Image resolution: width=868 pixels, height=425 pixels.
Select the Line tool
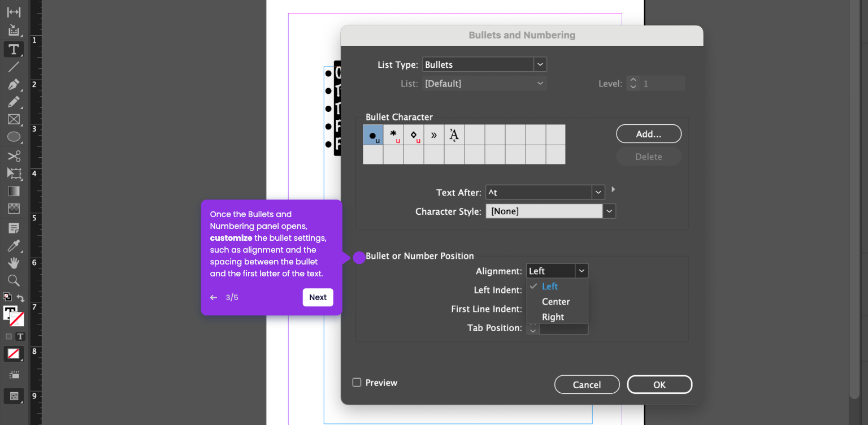(x=14, y=67)
